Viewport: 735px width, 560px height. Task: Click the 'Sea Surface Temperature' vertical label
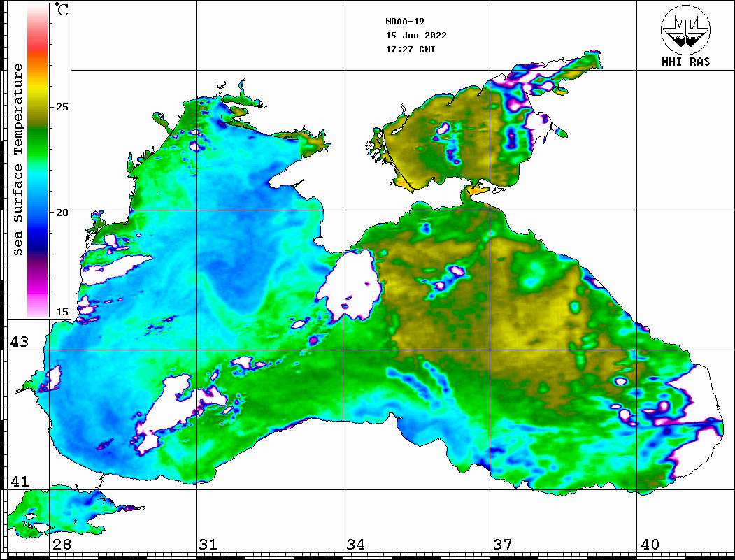[x=17, y=160]
